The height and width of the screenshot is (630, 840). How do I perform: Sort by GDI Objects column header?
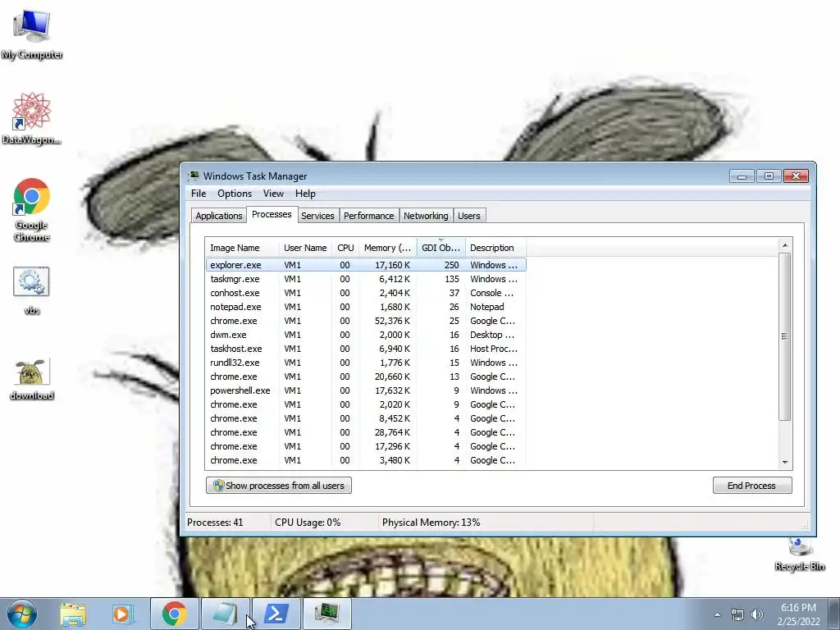pos(441,248)
